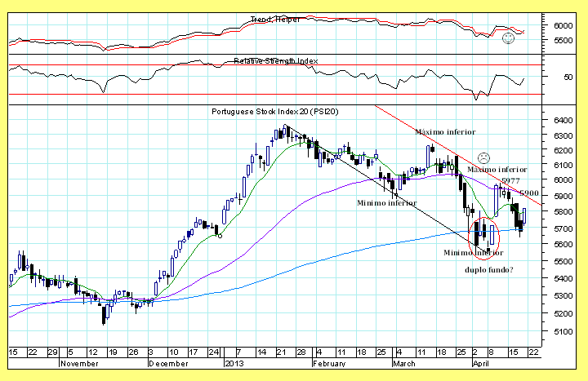Click 'Mínimo inferior' label near early March low

tap(386, 203)
